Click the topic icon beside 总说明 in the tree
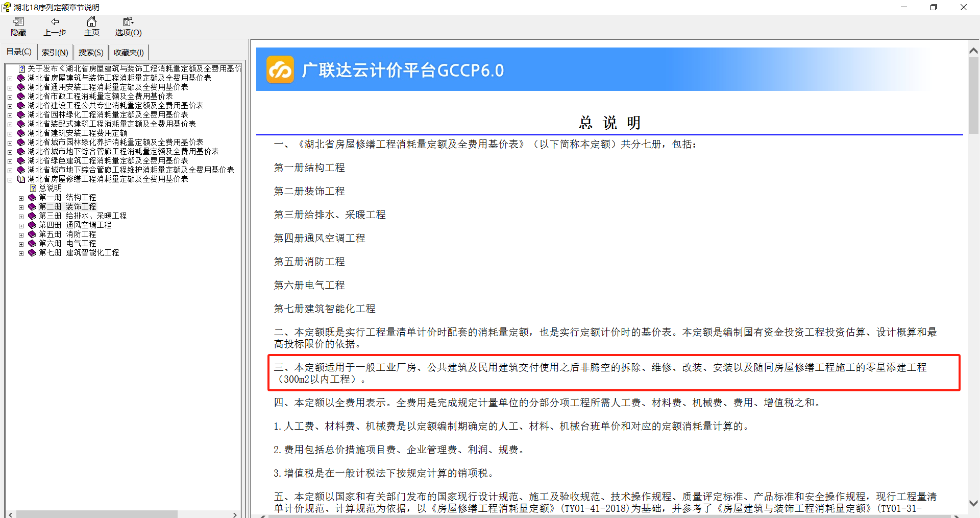Viewport: 980px width, 518px height. [x=33, y=188]
